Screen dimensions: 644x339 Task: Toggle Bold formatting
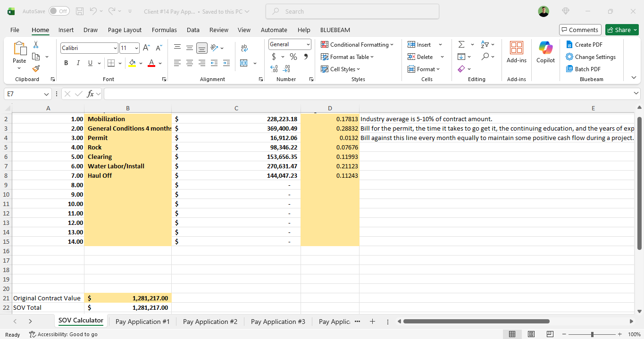point(66,63)
